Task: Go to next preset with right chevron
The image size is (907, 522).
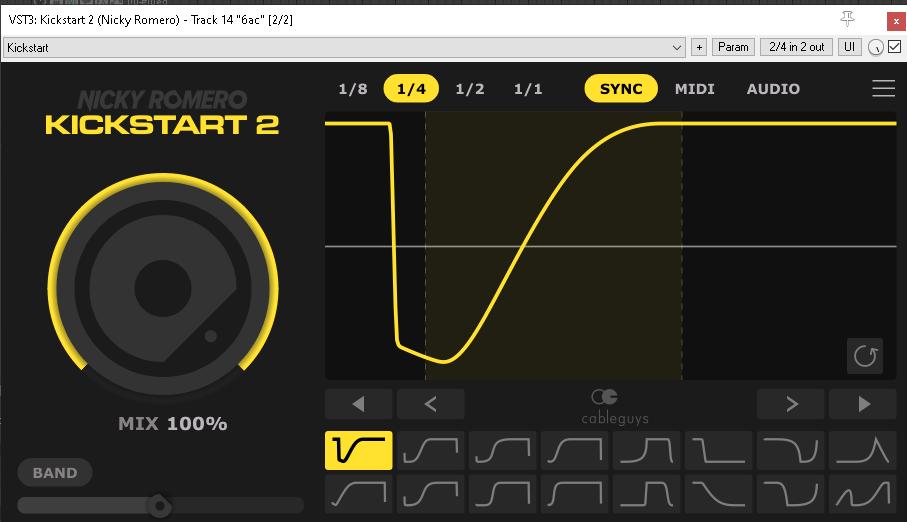Action: [x=791, y=404]
